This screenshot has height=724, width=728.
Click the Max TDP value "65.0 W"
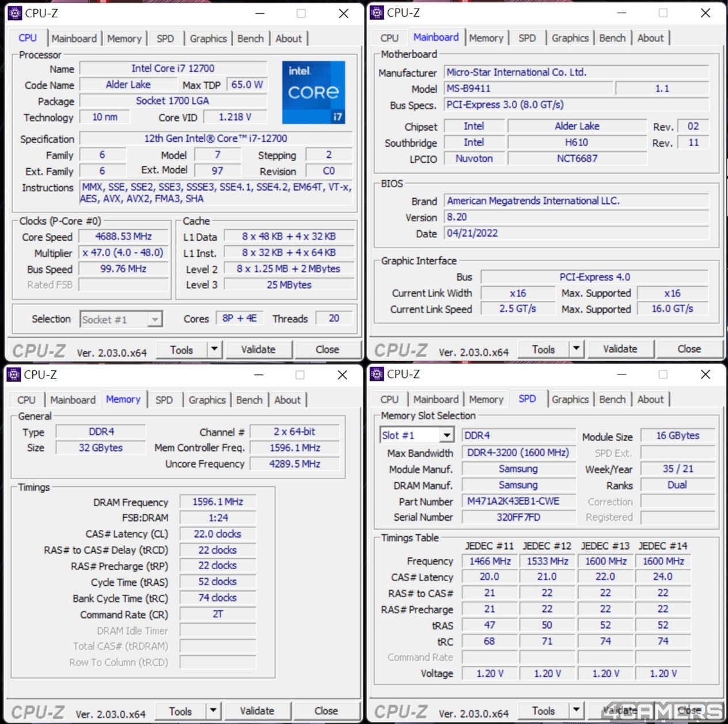pos(247,85)
